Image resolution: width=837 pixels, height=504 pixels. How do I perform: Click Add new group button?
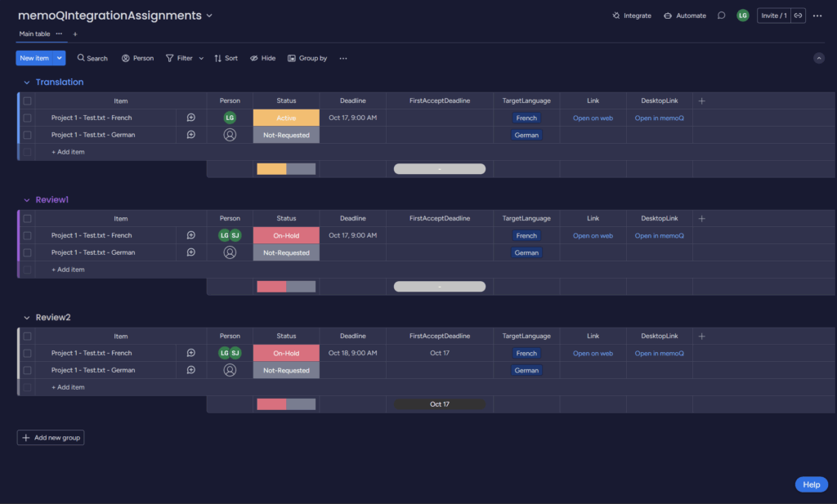51,438
